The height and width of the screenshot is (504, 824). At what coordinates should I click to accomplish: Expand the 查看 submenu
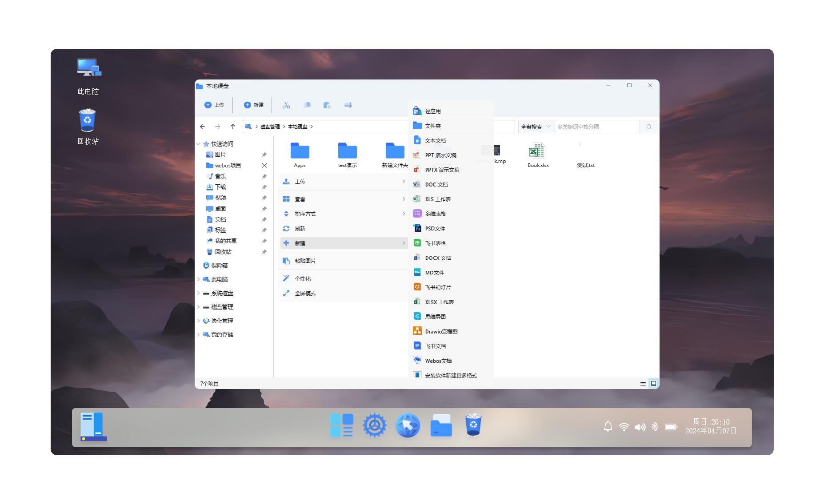[x=344, y=199]
